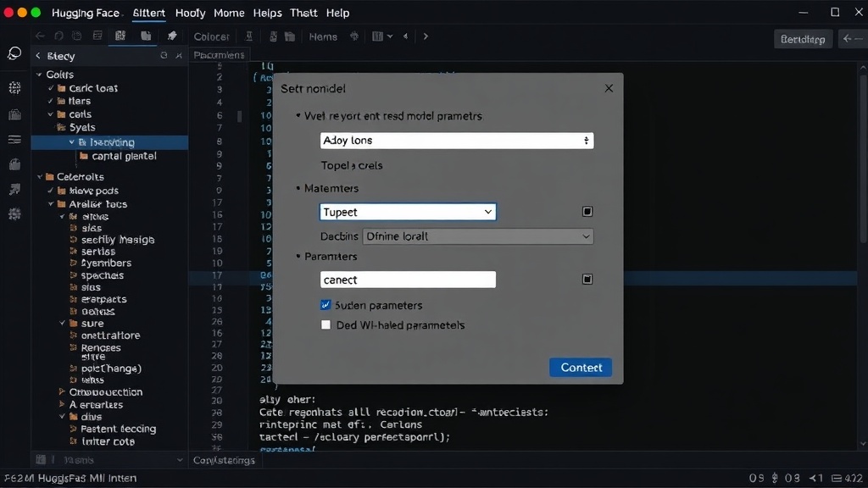Select the onettrartore item
This screenshot has height=488, width=868.
pos(111,335)
